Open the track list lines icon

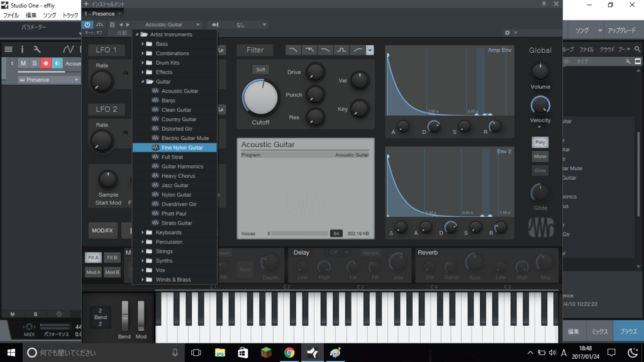click(8, 50)
